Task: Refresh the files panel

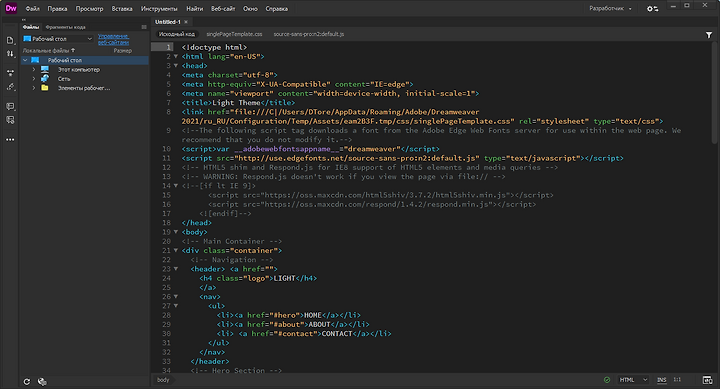Action: [x=27, y=382]
